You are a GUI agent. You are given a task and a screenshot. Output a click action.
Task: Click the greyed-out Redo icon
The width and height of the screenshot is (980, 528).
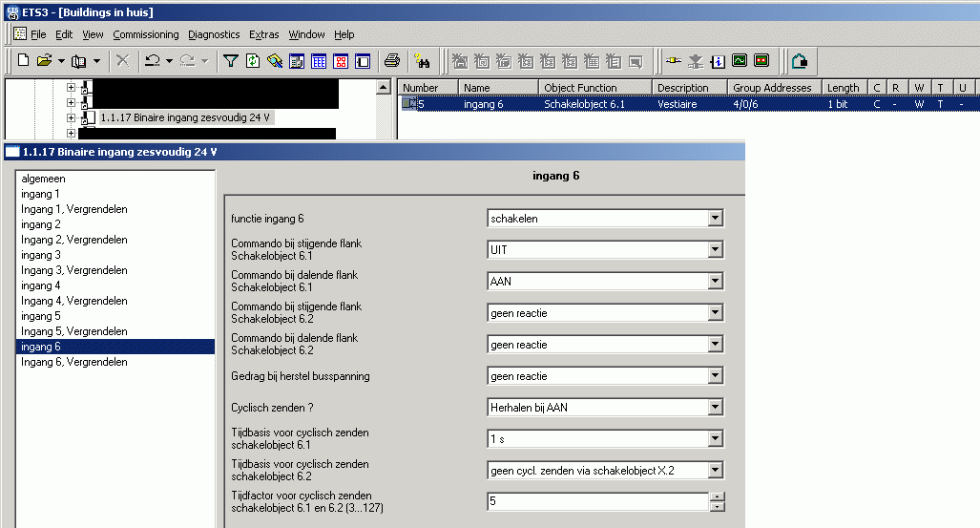[187, 61]
